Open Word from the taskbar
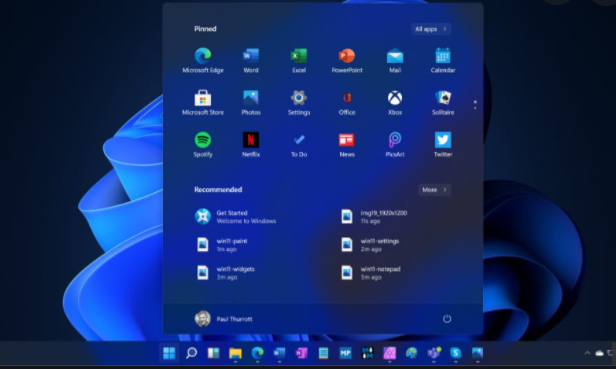 coord(279,353)
